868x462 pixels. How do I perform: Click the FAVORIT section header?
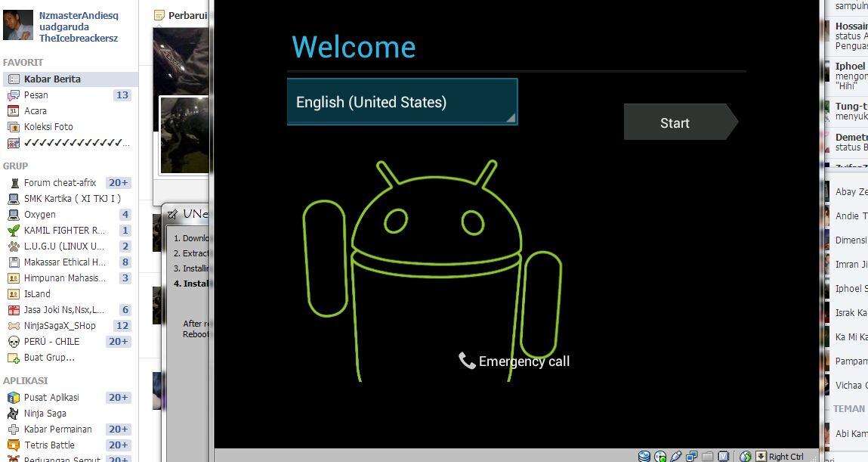tap(23, 63)
